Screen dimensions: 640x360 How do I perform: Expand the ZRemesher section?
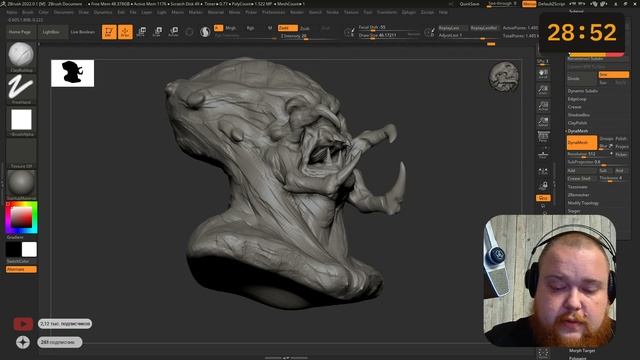pyautogui.click(x=578, y=195)
